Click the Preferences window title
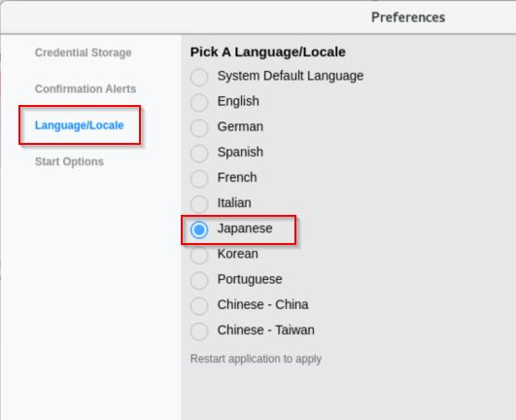Image resolution: width=516 pixels, height=420 pixels. click(408, 17)
